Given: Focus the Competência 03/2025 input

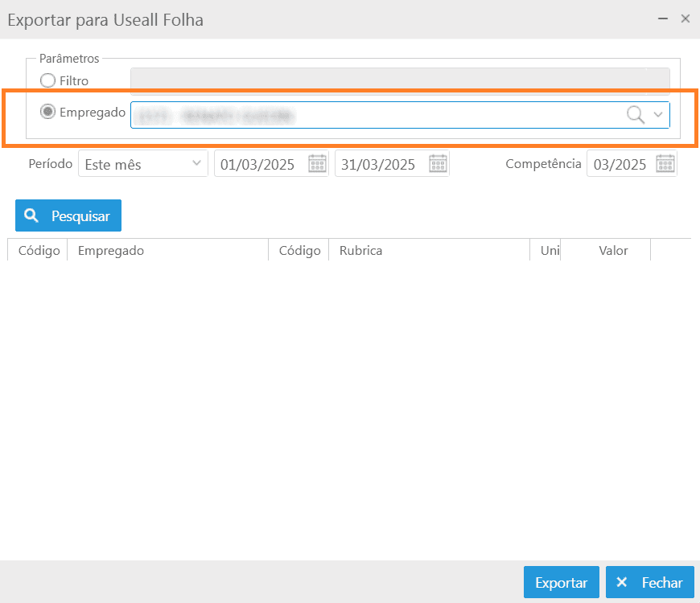Looking at the screenshot, I should click(620, 164).
